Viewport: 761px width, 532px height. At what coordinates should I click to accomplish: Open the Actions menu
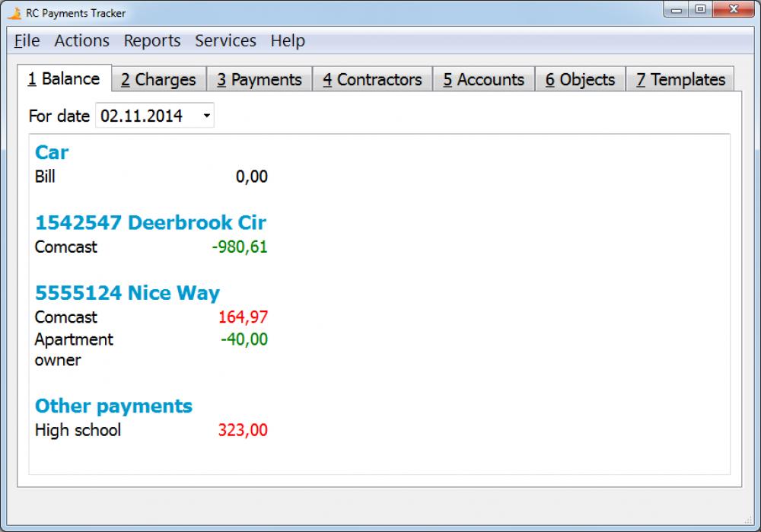[x=81, y=40]
